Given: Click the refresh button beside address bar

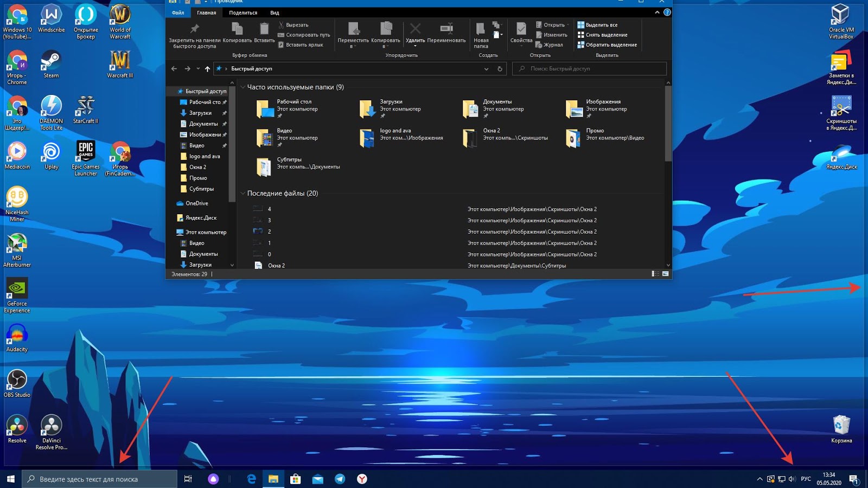Looking at the screenshot, I should point(500,69).
